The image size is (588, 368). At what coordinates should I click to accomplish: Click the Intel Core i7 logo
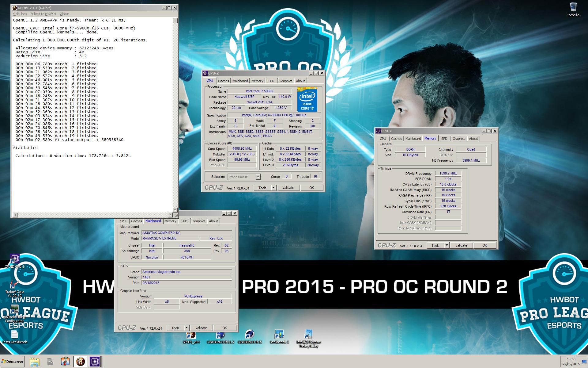[307, 99]
